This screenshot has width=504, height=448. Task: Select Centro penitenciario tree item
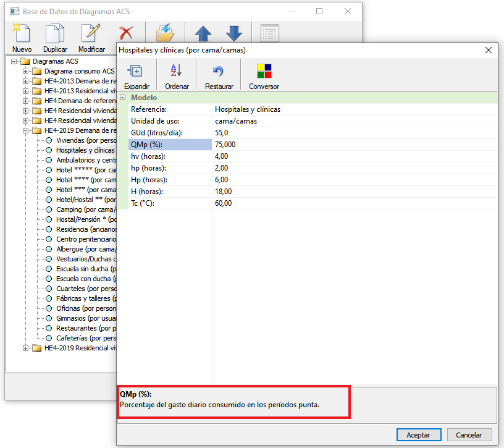pyautogui.click(x=86, y=239)
